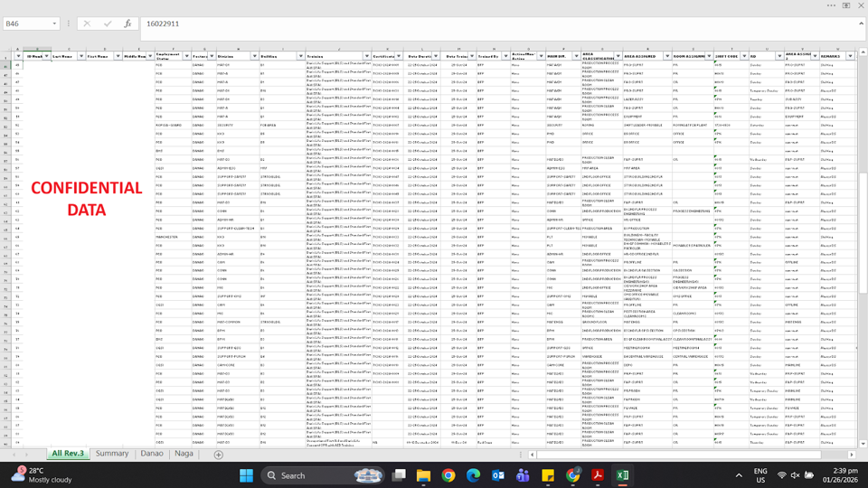Open Microsoft Edge from taskbar
This screenshot has width=868, height=488.
pos(473,475)
